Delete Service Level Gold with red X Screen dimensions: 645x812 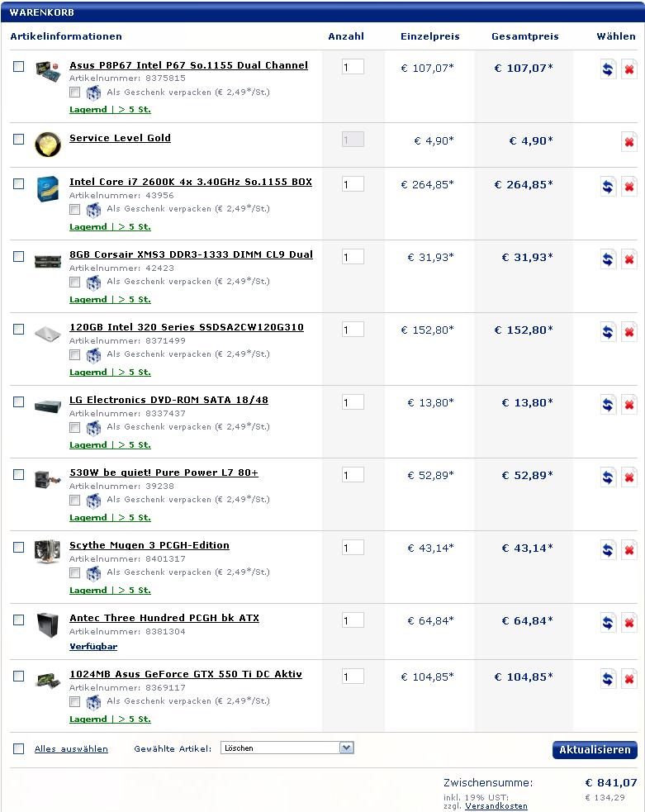coord(629,142)
